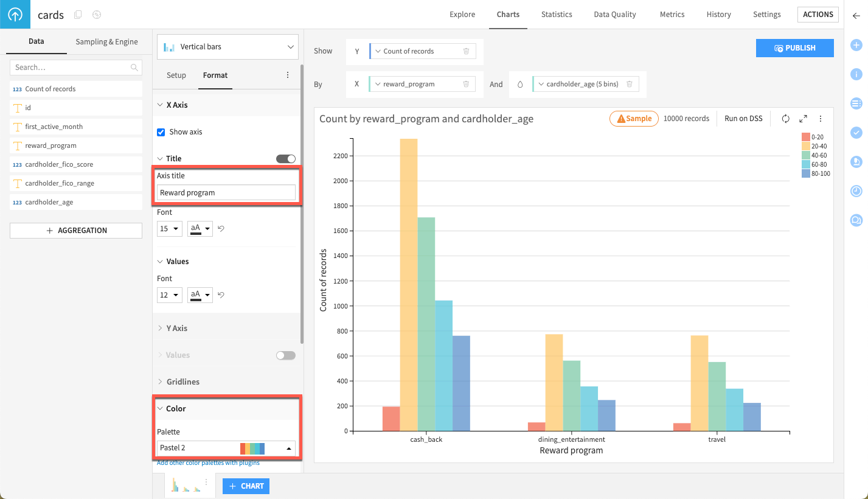Open the chart's three-dot options menu

(820, 119)
